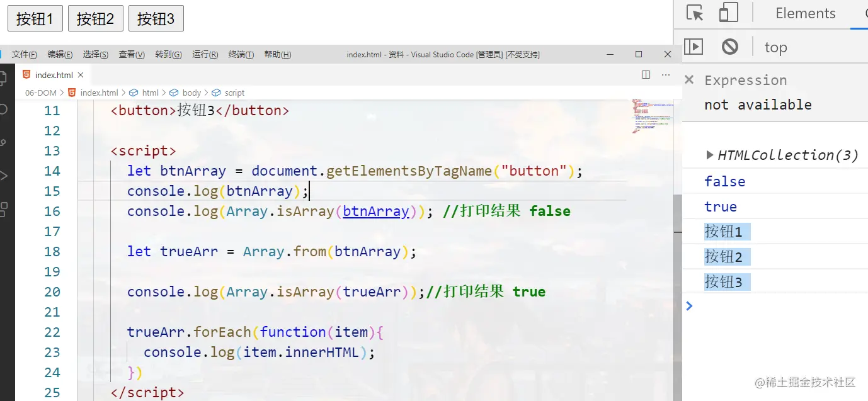Click the <script> tag on line 13

(143, 150)
